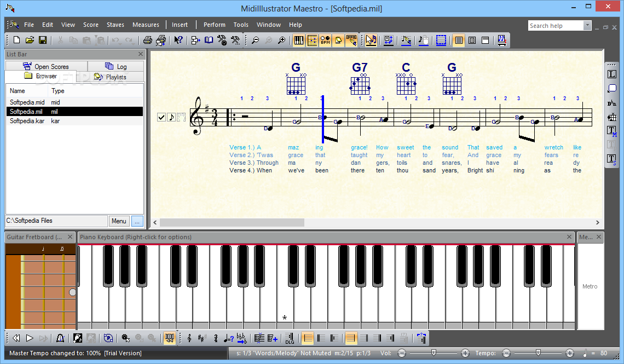The height and width of the screenshot is (364, 624).
Task: Click the rewind to start button
Action: point(16,338)
